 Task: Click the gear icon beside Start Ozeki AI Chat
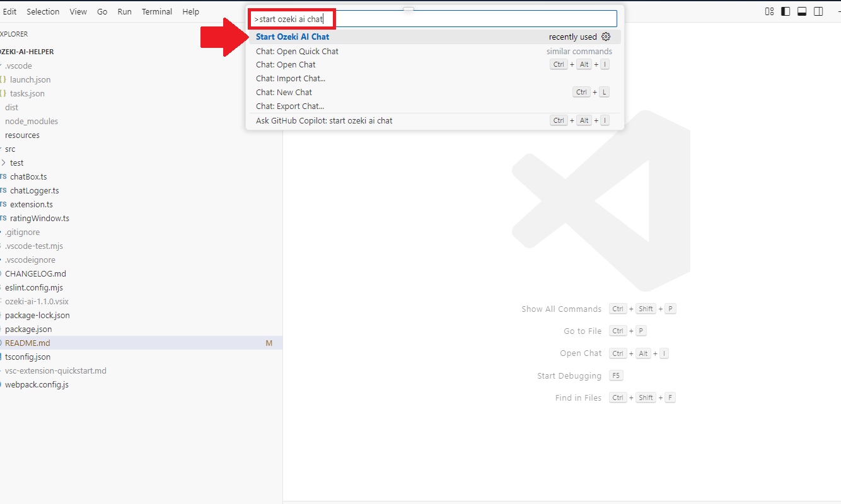[606, 37]
